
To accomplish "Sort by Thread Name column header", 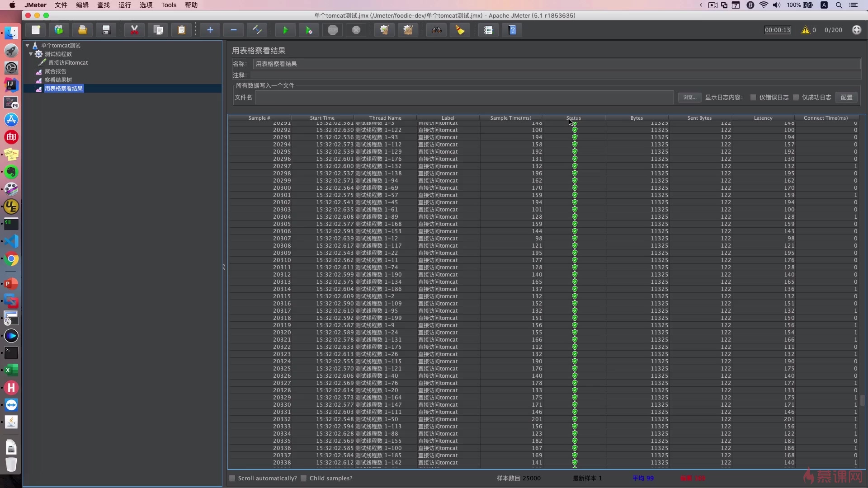I will pos(385,118).
